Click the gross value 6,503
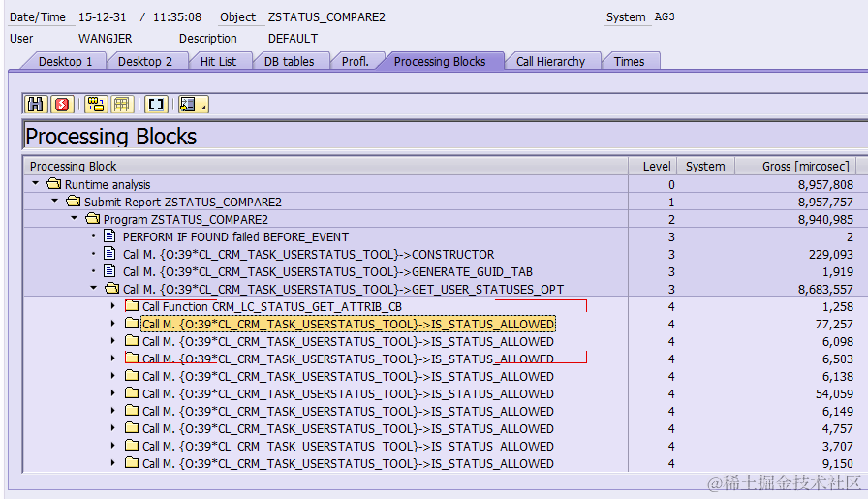The width and height of the screenshot is (868, 499). click(838, 359)
